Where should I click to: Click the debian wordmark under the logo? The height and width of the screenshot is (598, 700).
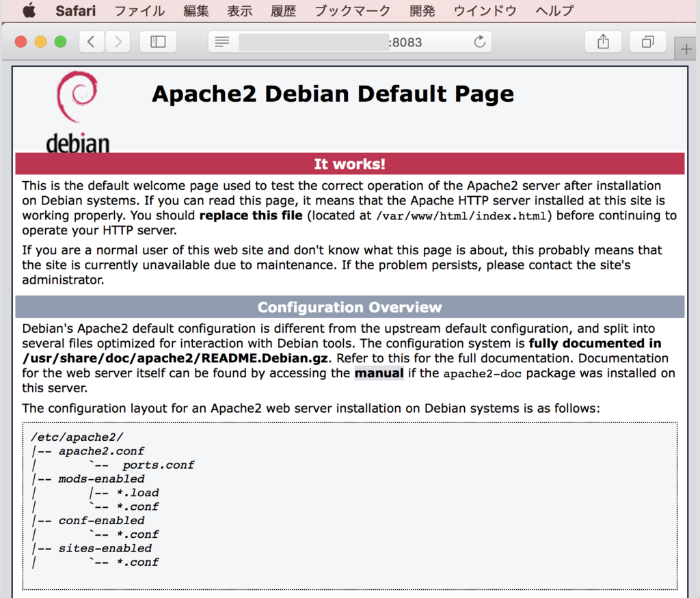coord(78,143)
